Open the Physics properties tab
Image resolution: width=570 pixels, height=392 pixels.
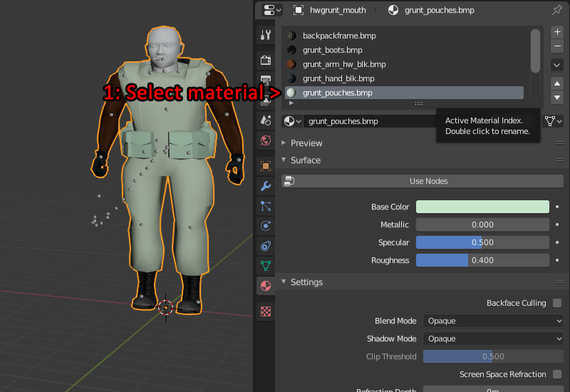[x=266, y=226]
